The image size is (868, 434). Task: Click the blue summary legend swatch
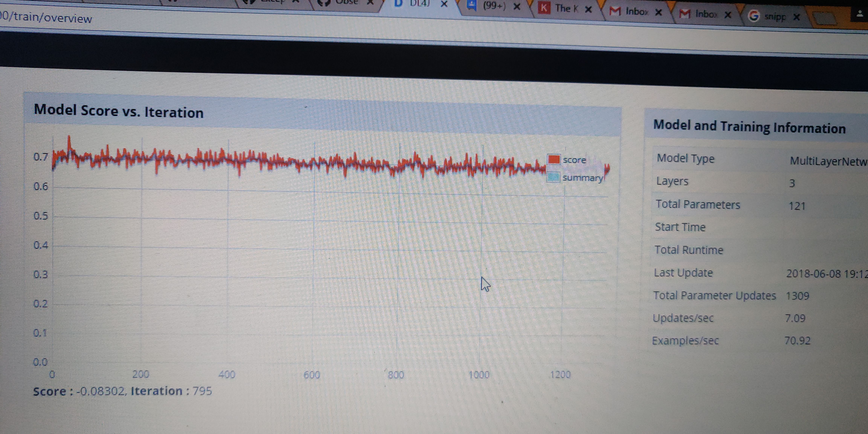tap(553, 177)
